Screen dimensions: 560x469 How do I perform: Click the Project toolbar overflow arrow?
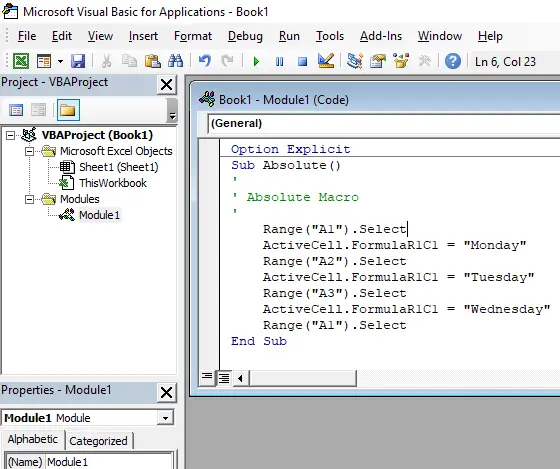pyautogui.click(x=172, y=116)
